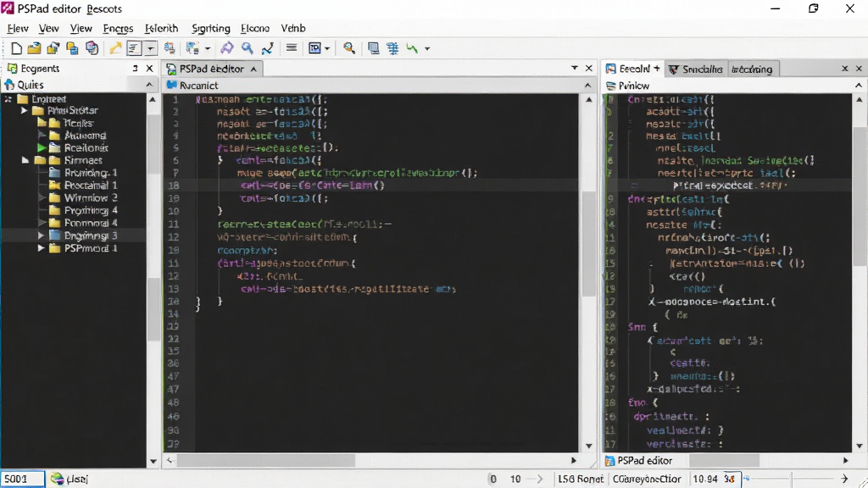
Task: Collapse the Pvnlow panel using its chevron
Action: coord(859,86)
